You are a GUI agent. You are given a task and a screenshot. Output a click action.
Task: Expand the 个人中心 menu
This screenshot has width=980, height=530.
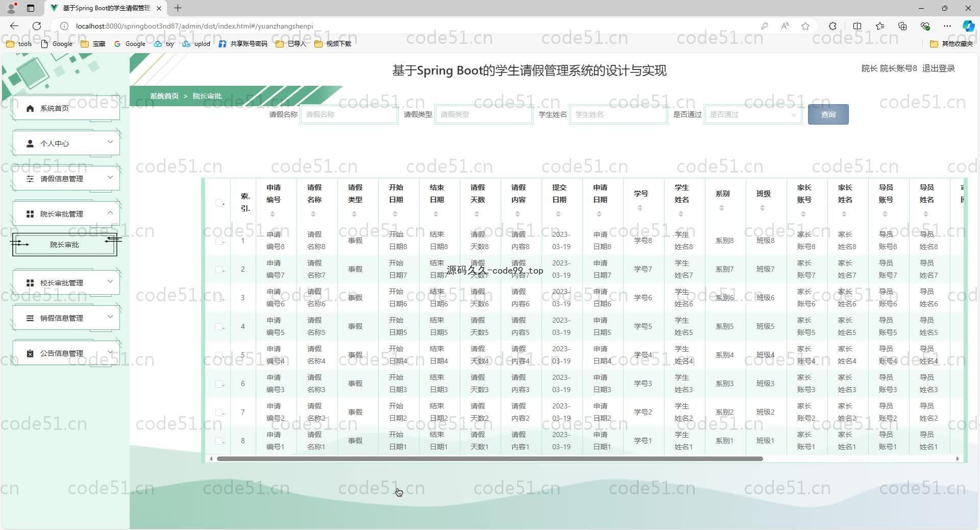pyautogui.click(x=66, y=143)
